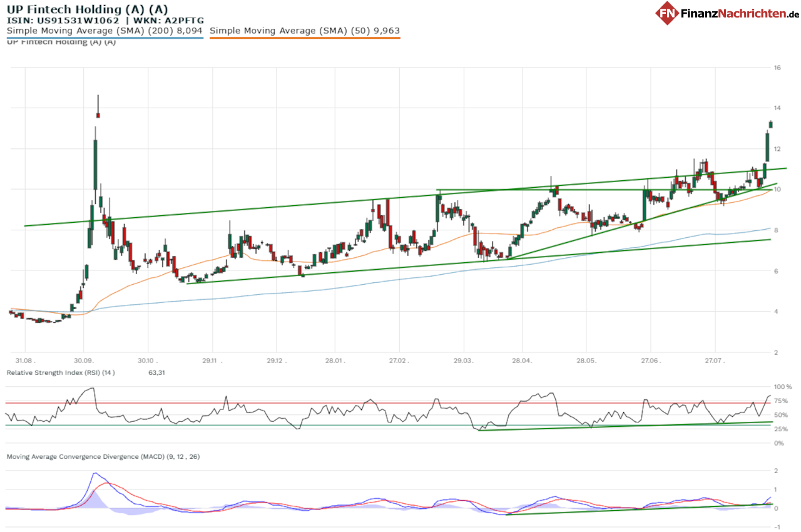The height and width of the screenshot is (532, 801).
Task: Click the RSI axis label 25%
Action: 780,429
